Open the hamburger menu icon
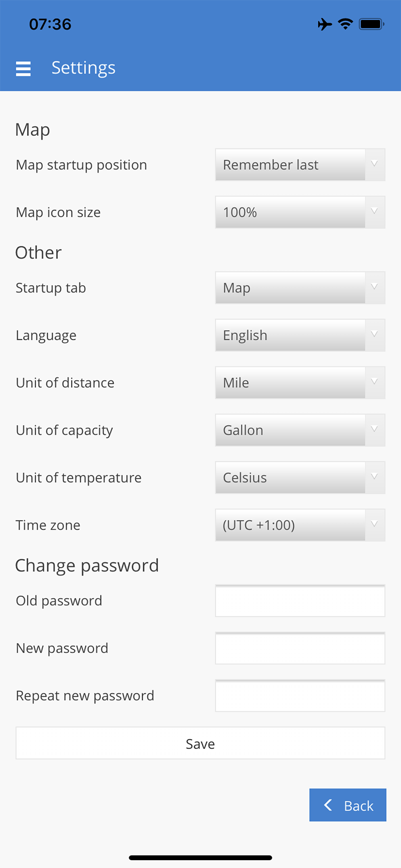This screenshot has width=401, height=868. 23,69
